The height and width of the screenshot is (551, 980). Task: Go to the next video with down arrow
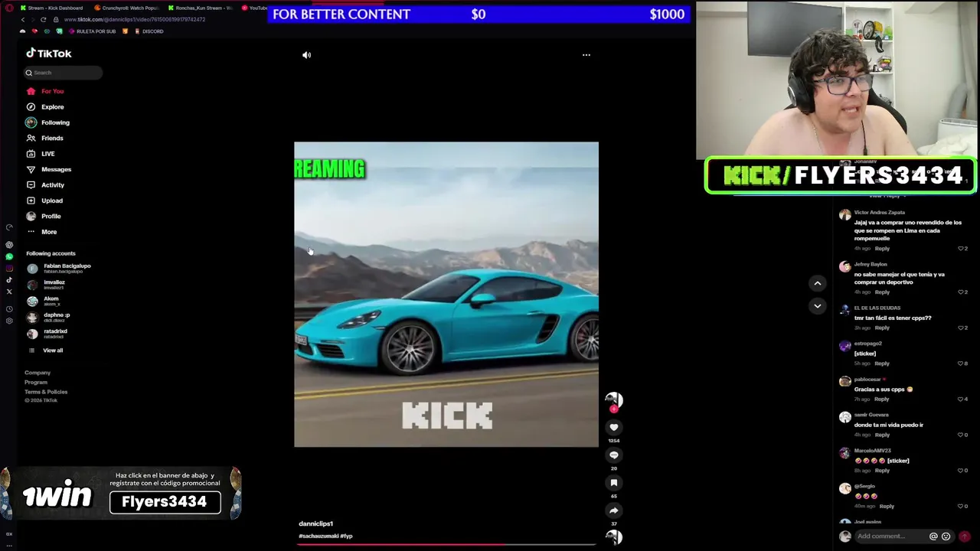click(x=817, y=306)
